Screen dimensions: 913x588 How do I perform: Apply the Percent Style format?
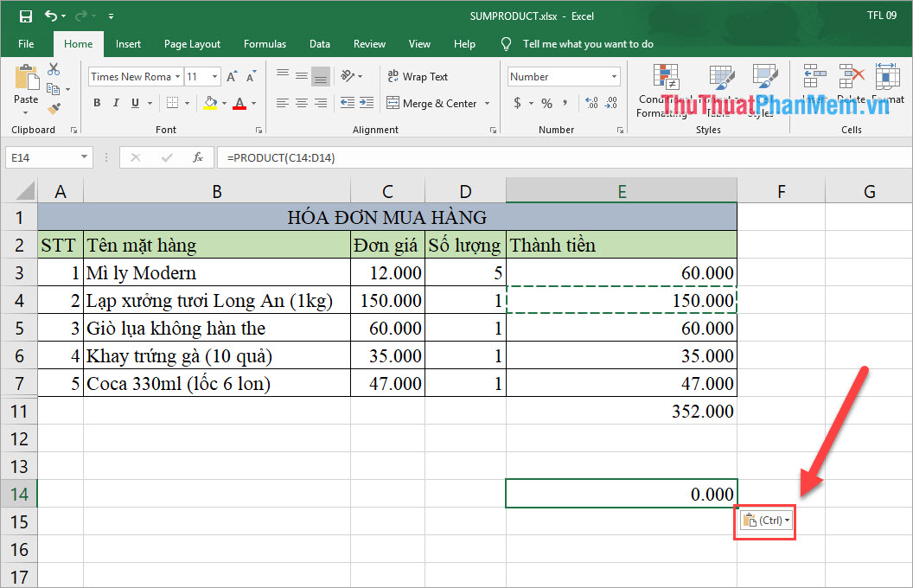pyautogui.click(x=546, y=102)
